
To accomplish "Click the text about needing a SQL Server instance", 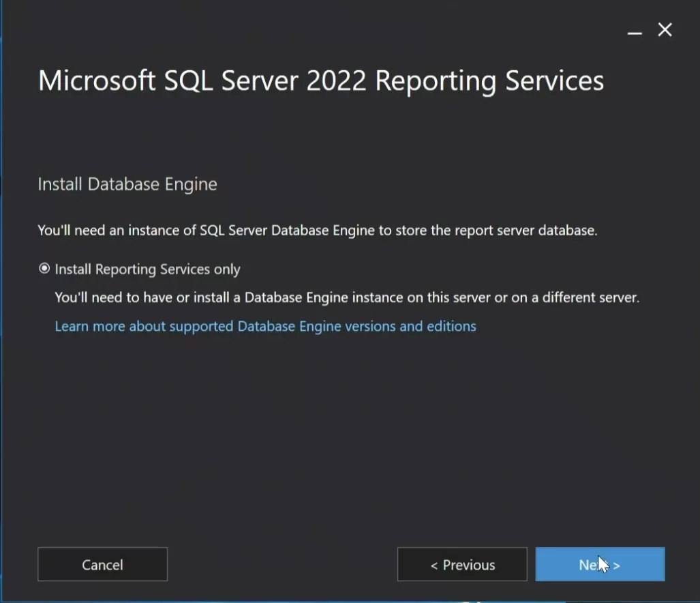I will click(x=318, y=231).
